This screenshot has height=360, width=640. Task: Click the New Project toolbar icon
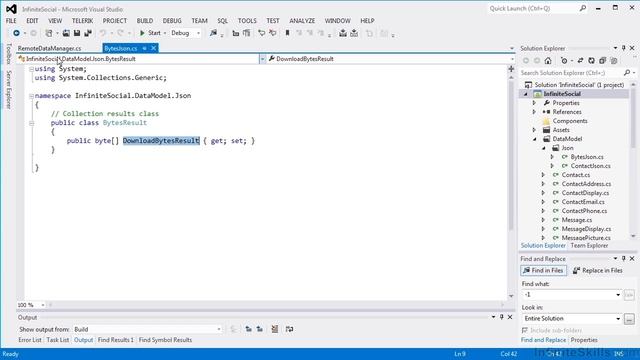[49, 33]
